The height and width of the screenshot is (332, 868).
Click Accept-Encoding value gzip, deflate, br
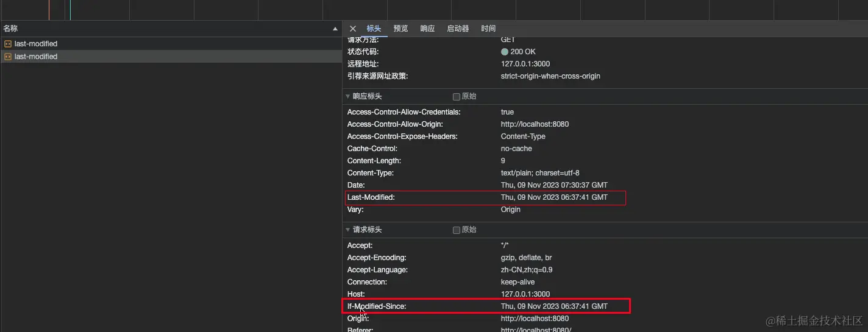click(x=527, y=258)
